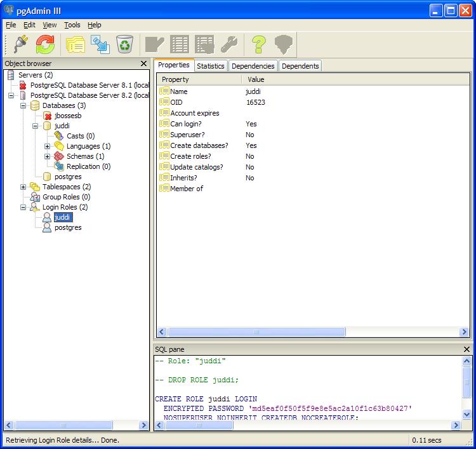Select the Properties tab
Image resolution: width=476 pixels, height=449 pixels.
[x=174, y=65]
